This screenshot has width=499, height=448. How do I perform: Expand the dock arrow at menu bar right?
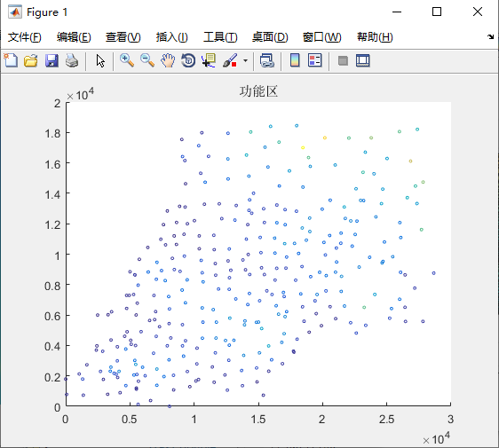(490, 37)
